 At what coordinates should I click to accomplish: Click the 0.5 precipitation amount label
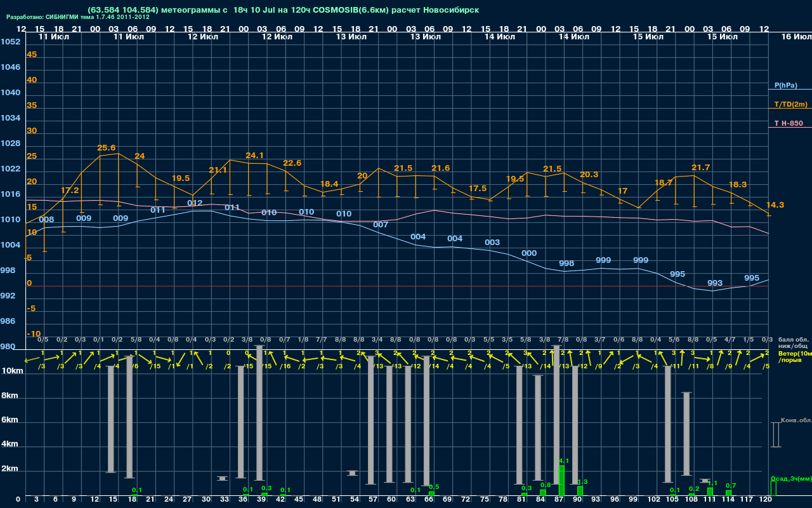[x=434, y=487]
